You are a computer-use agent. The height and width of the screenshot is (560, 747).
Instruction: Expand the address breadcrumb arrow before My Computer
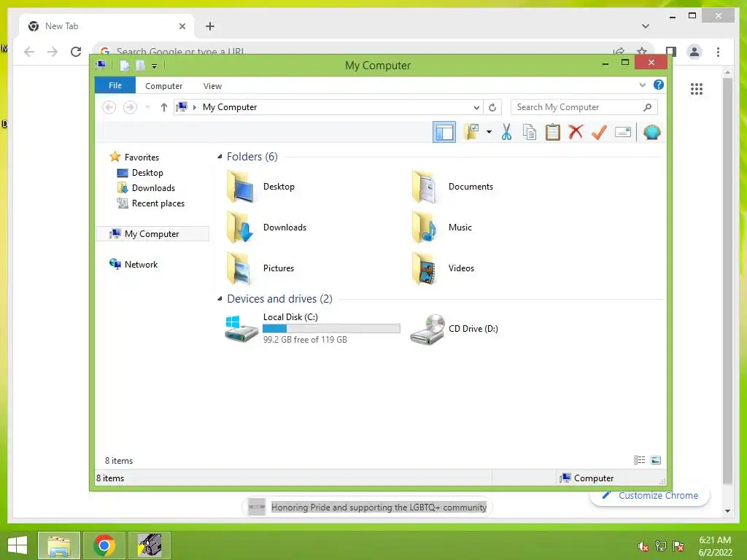click(194, 107)
